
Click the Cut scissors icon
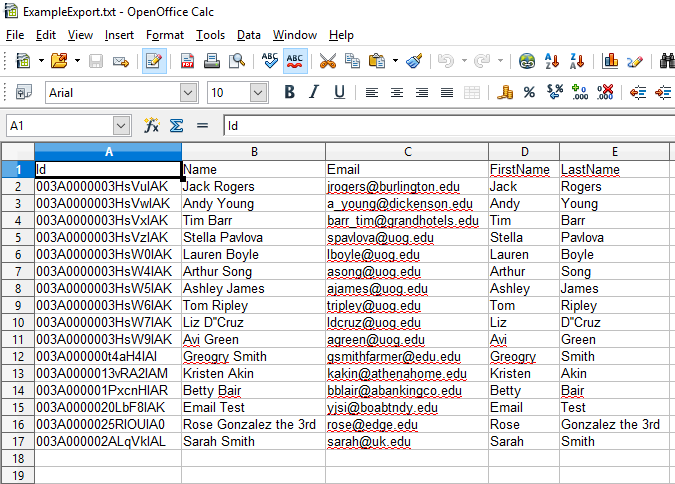tap(328, 61)
